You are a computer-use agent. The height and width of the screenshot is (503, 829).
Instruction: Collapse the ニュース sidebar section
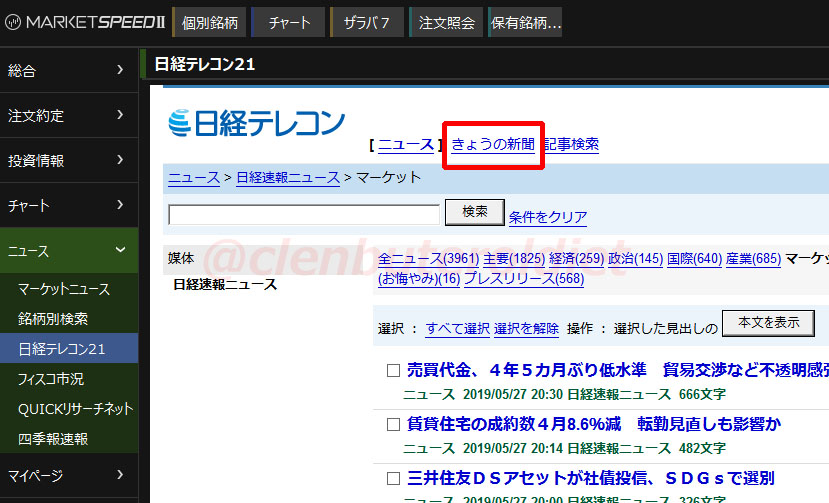pos(69,250)
